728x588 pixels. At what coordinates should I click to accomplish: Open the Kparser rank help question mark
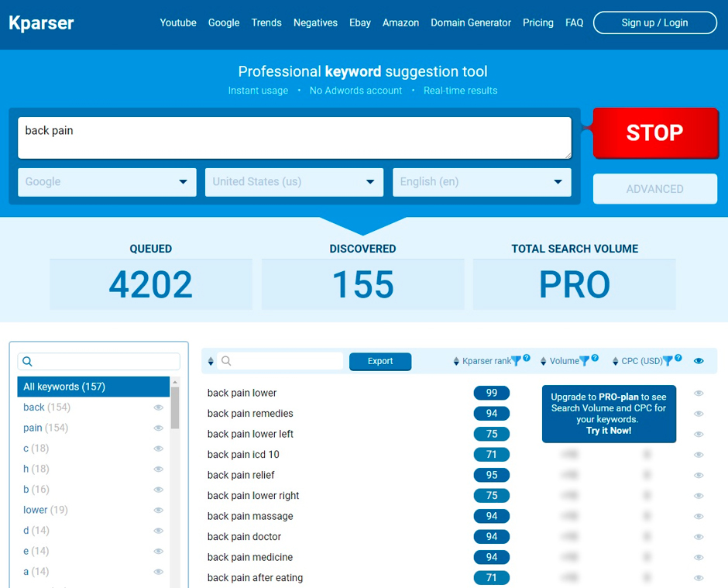click(527, 358)
